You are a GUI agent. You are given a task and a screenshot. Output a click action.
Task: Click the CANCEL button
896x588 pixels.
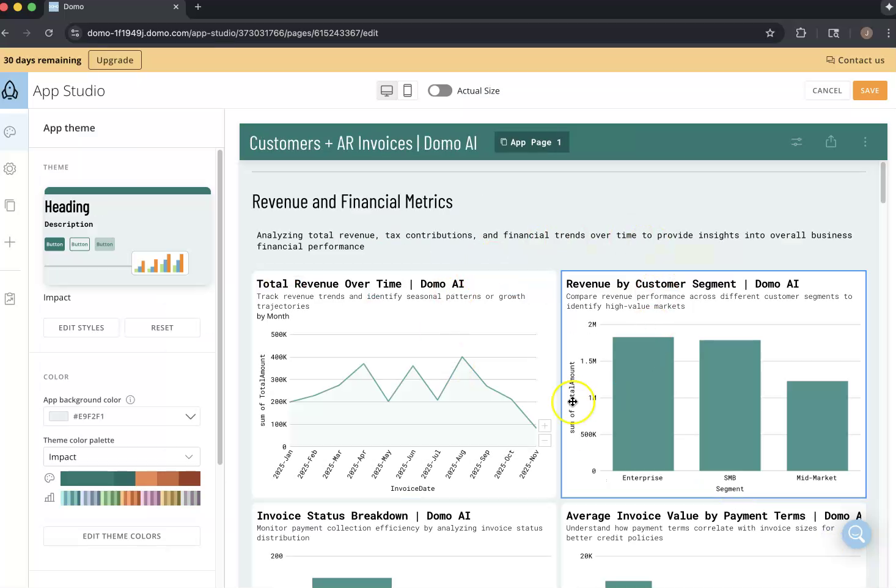[827, 90]
